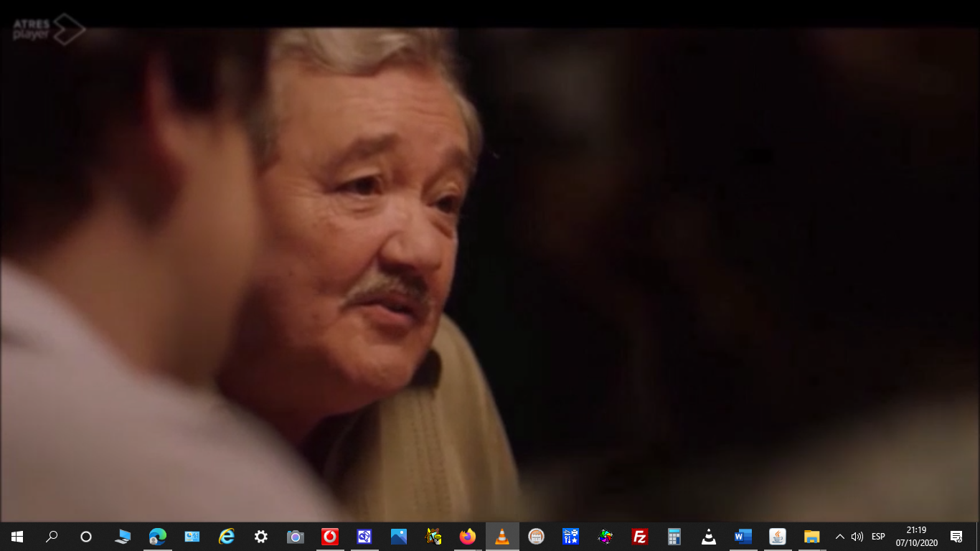Open the Action Center notifications icon
The height and width of the screenshot is (551, 980).
click(x=956, y=537)
